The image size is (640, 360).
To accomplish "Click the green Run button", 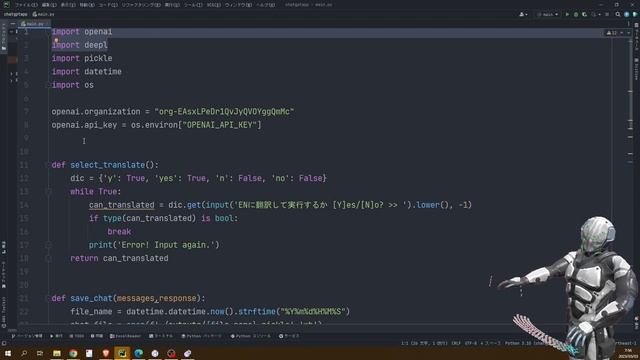I will point(567,14).
